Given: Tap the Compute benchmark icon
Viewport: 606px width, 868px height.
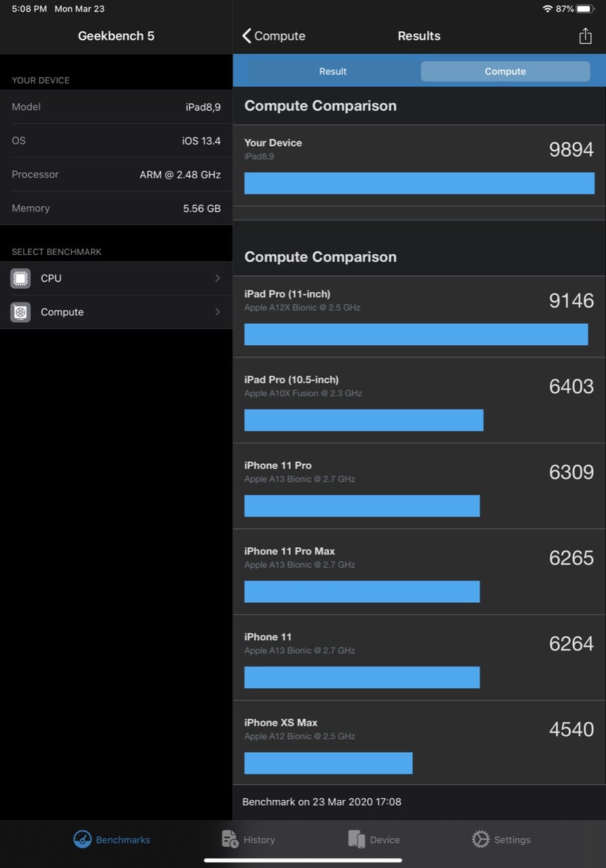Looking at the screenshot, I should (20, 312).
